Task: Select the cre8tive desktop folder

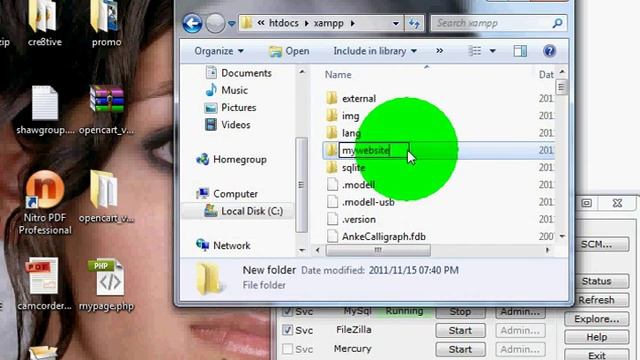Action: (44, 24)
